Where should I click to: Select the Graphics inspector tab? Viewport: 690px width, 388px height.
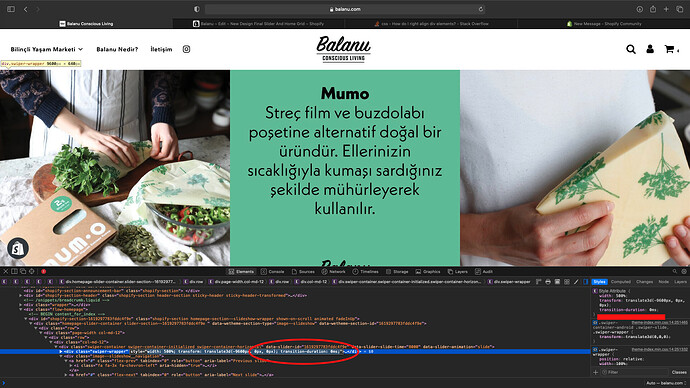(x=428, y=271)
